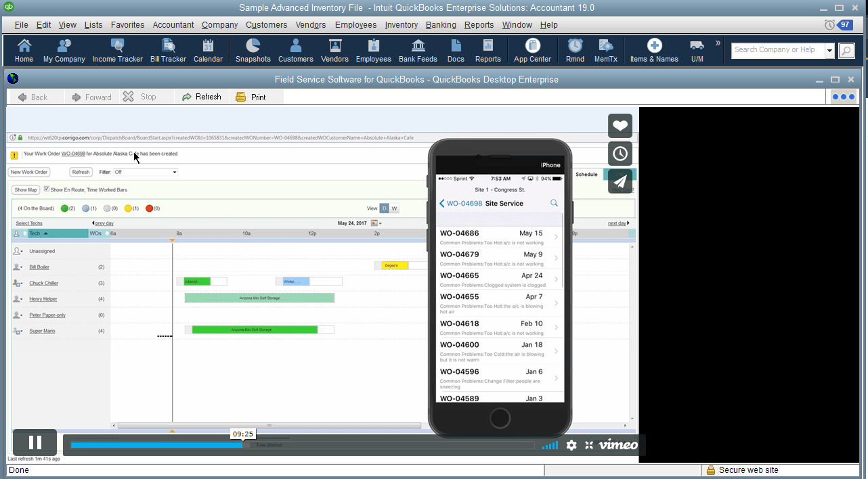Open Bank Feeds
The height and width of the screenshot is (479, 868).
tap(418, 51)
